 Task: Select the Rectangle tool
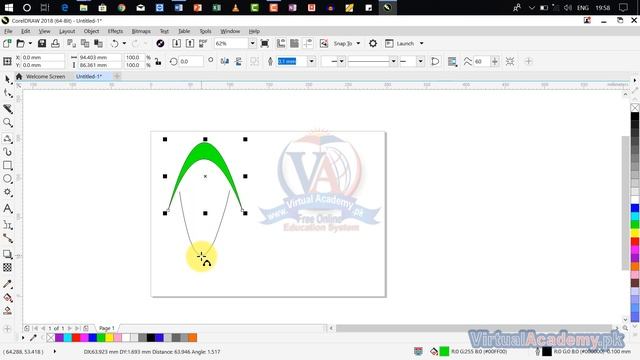8,165
